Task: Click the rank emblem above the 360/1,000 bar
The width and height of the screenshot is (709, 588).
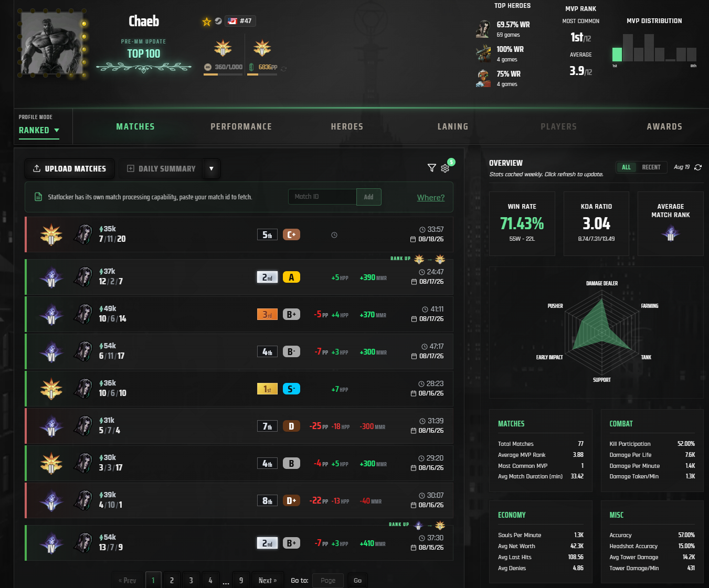Action: (223, 48)
